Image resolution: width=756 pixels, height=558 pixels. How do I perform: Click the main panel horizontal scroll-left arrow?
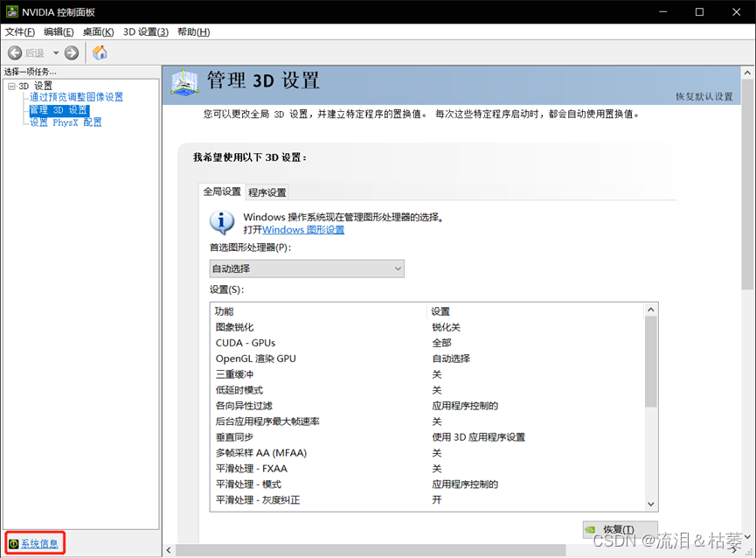click(169, 550)
